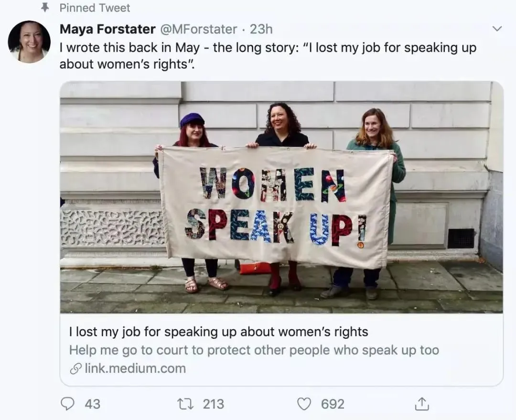Click the 23h tweet timestamp
Screen dimensions: 516x420
pos(261,29)
